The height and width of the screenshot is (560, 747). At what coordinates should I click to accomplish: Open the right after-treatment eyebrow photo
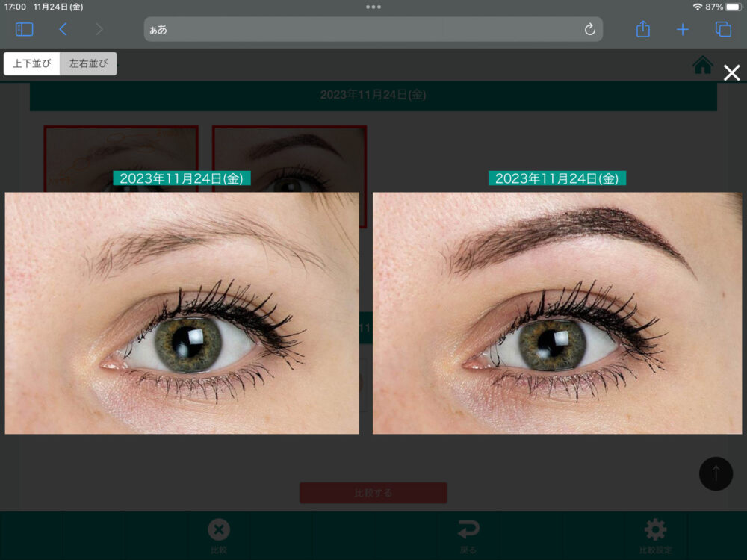point(557,313)
